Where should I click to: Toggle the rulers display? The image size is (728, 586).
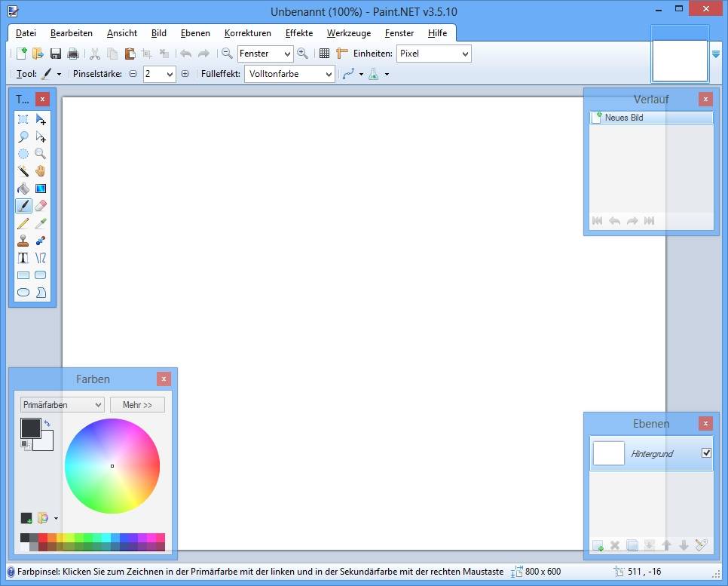pyautogui.click(x=341, y=54)
